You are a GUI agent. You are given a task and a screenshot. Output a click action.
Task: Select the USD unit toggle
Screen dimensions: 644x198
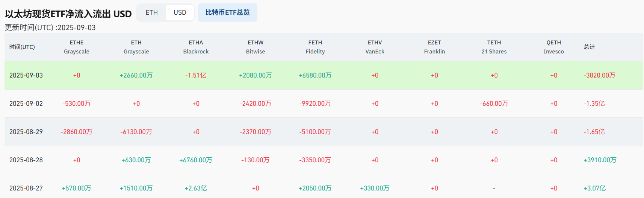click(x=180, y=12)
